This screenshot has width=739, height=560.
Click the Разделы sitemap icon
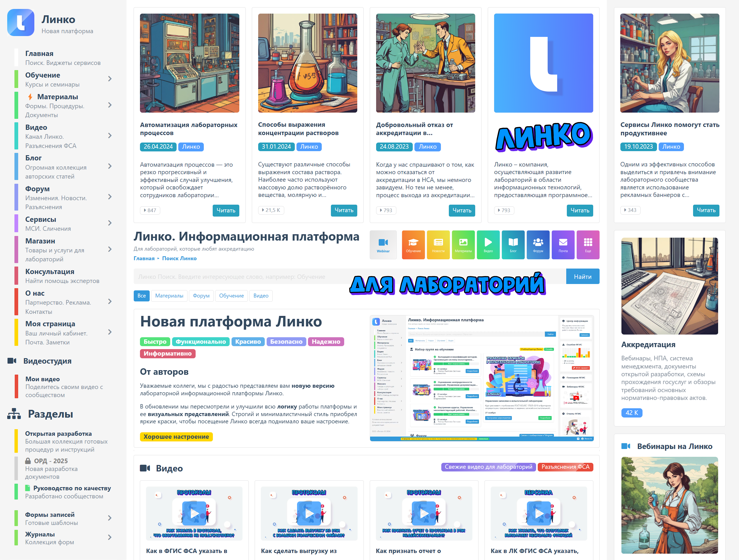[14, 414]
